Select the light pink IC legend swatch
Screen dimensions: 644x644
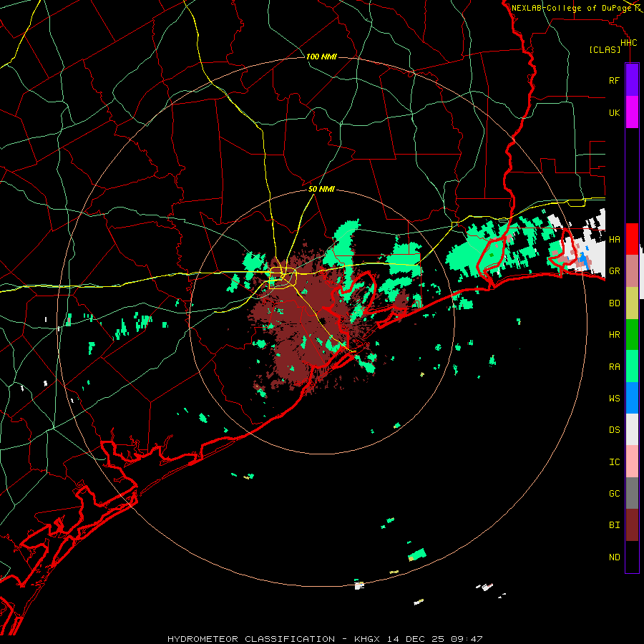point(632,462)
